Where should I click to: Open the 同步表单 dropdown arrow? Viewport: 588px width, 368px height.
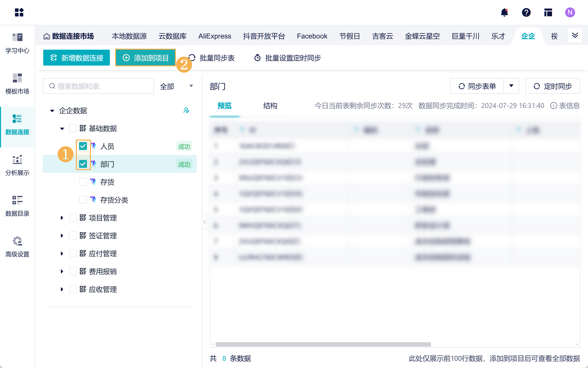pos(511,86)
